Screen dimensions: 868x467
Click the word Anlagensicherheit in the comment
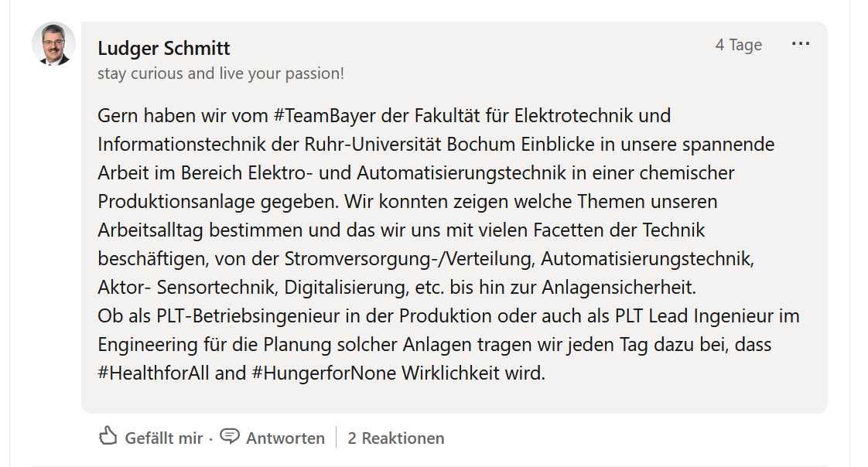click(618, 287)
